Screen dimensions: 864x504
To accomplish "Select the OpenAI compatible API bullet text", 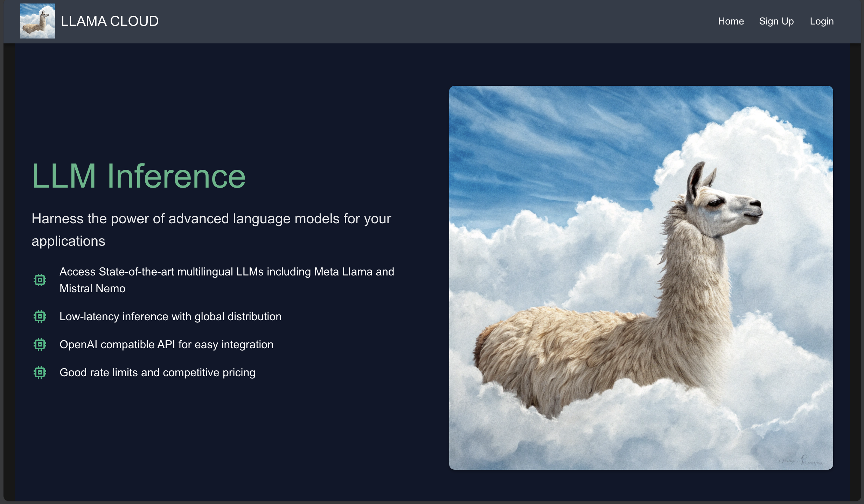I will coord(166,344).
